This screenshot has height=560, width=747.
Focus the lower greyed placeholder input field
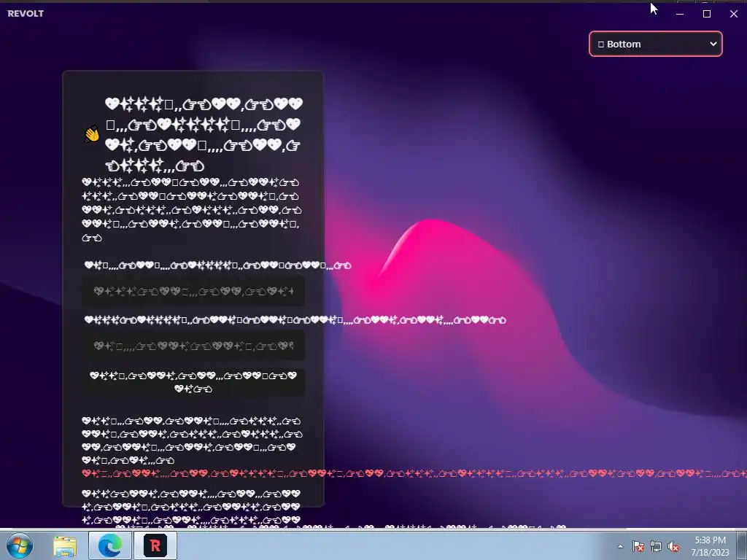(x=193, y=346)
